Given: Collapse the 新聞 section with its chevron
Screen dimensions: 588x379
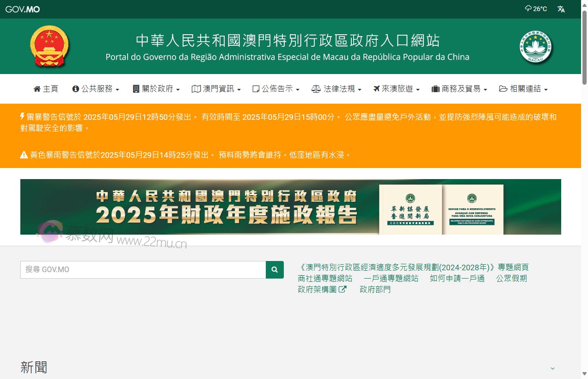Looking at the screenshot, I should click(553, 368).
